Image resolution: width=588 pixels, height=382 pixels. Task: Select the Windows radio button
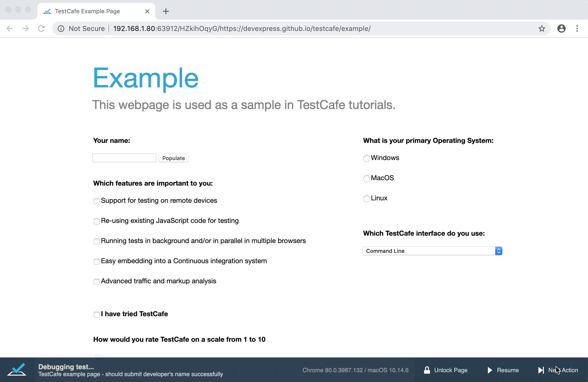coord(366,158)
